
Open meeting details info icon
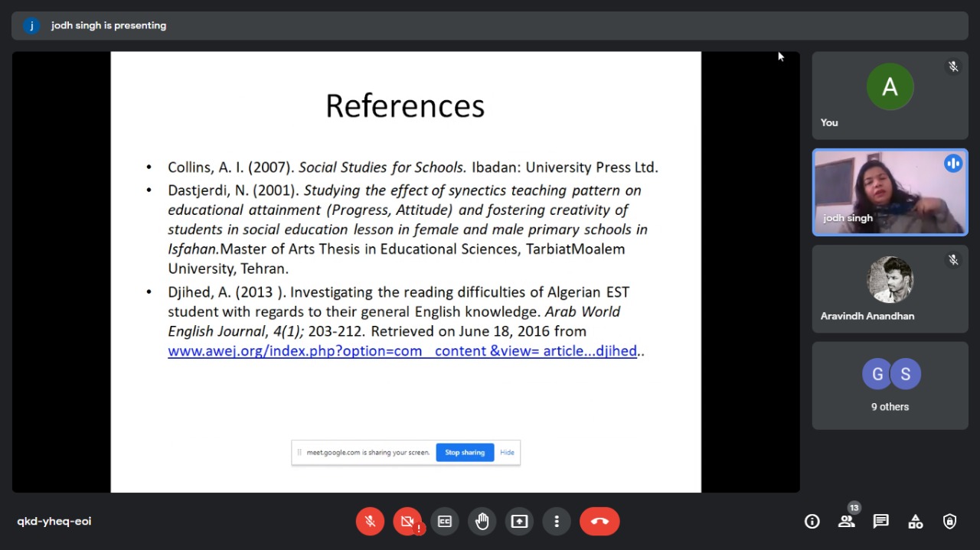pyautogui.click(x=812, y=522)
